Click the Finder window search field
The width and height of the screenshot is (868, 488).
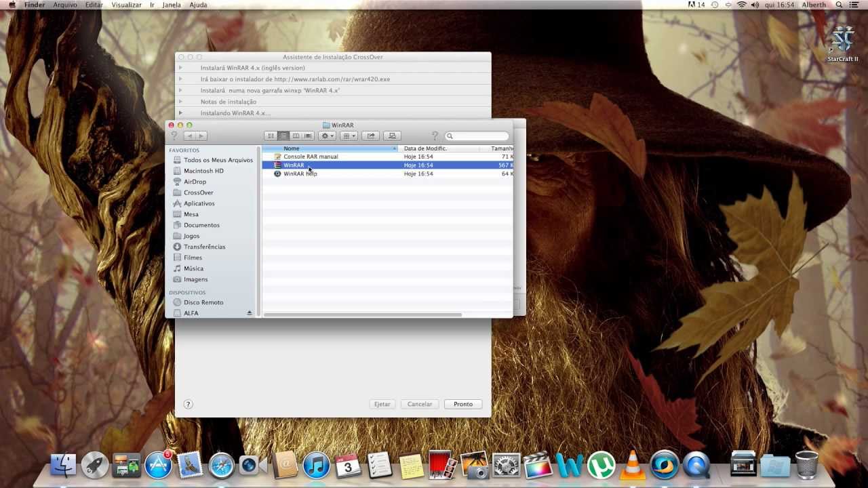point(477,136)
